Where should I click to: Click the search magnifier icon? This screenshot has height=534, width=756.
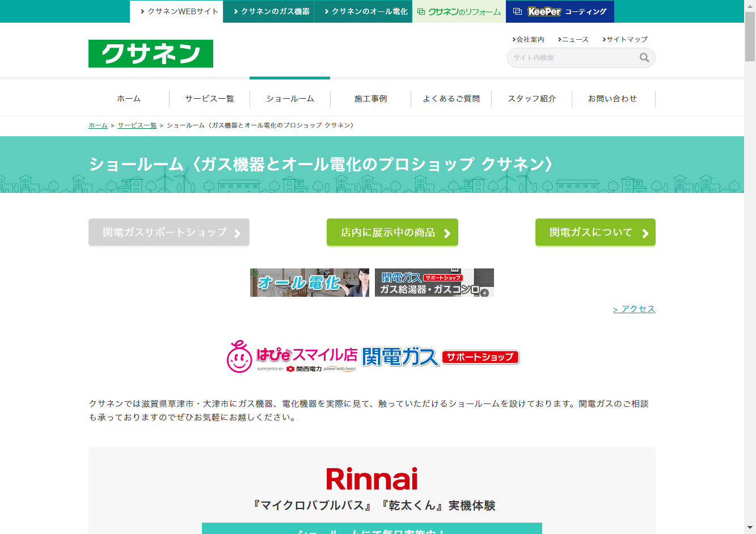click(644, 57)
